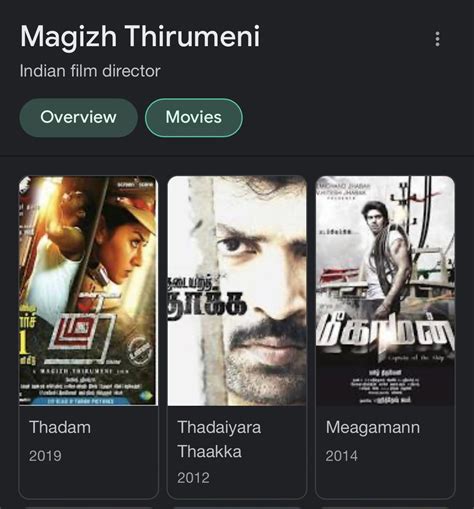Click the Magizh Thirumeni heading
Viewport: 474px width, 509px height.
point(140,36)
